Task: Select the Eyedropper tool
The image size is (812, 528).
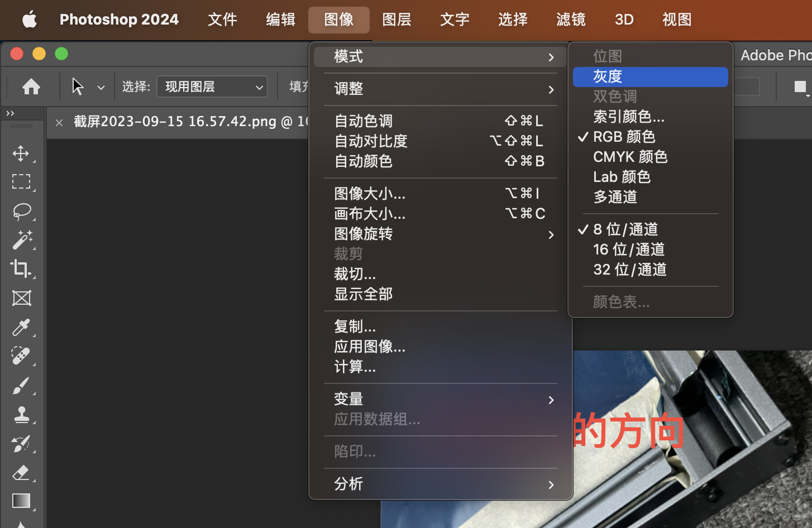Action: click(x=21, y=328)
